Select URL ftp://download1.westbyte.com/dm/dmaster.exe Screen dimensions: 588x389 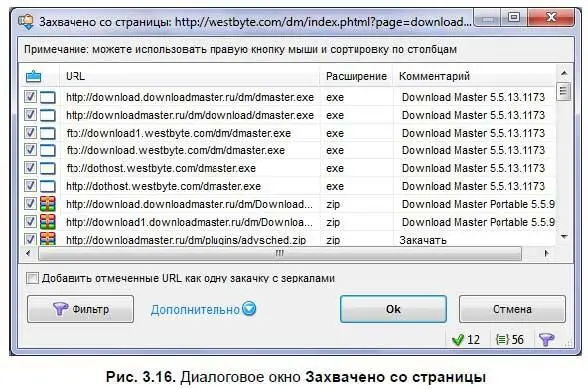178,133
